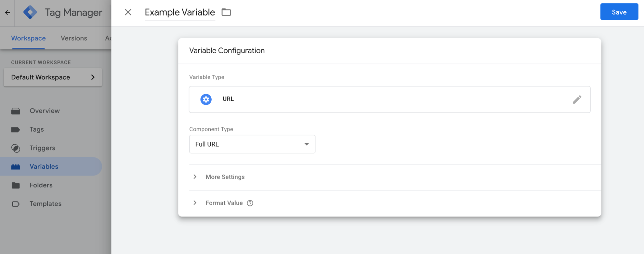The height and width of the screenshot is (254, 644).
Task: Expand the Format Value section
Action: tap(224, 203)
